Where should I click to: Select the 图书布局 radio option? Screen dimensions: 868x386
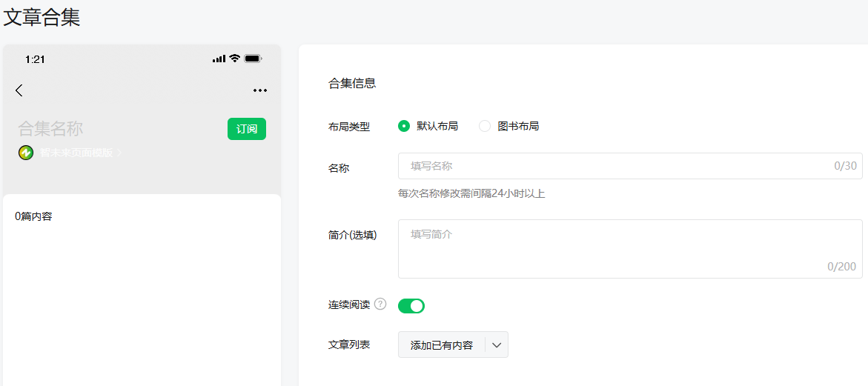(485, 126)
